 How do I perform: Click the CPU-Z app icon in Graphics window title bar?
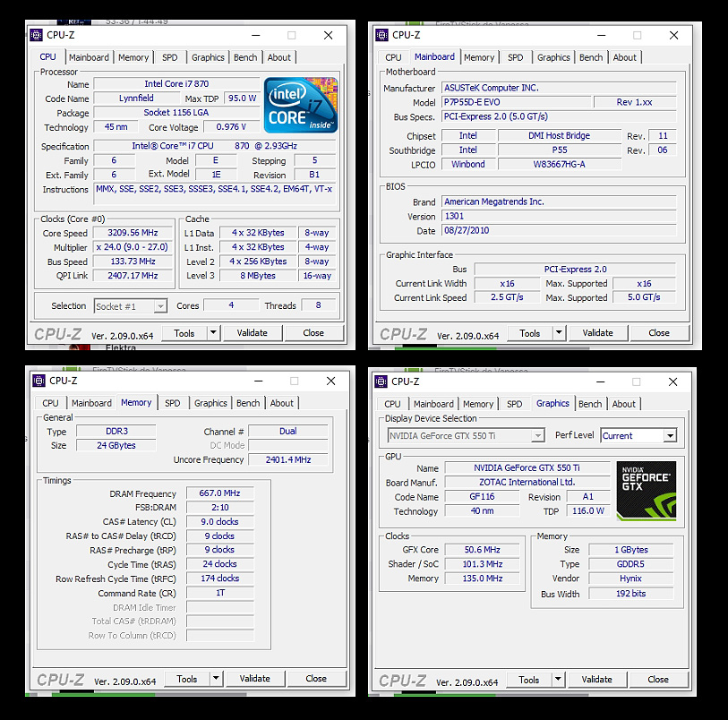pyautogui.click(x=381, y=381)
